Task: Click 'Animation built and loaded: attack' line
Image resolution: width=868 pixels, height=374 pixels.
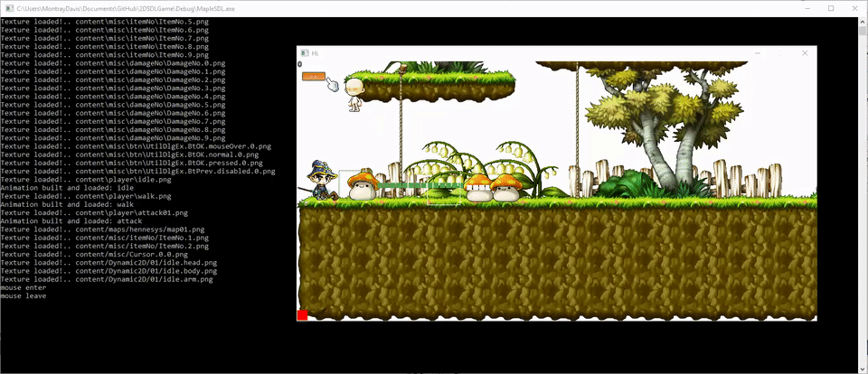Action: (71, 221)
